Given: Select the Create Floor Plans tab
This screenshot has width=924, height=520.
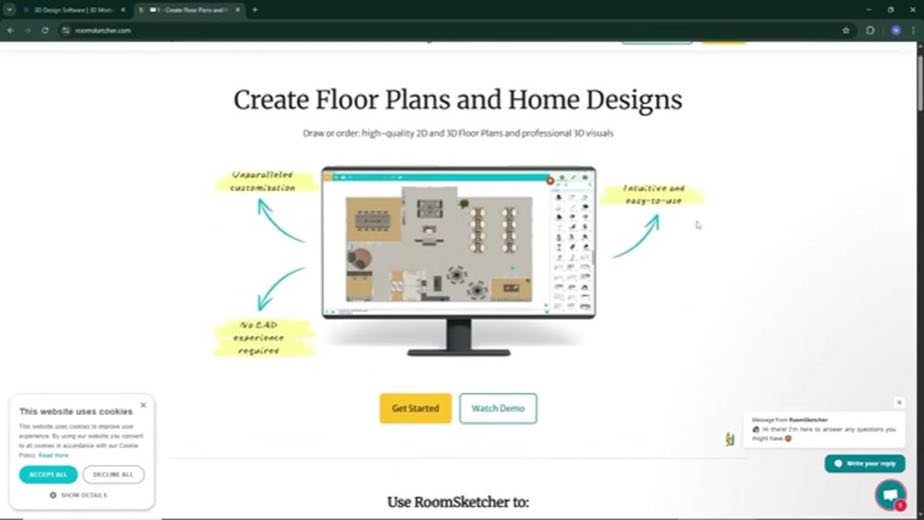Looking at the screenshot, I should pyautogui.click(x=189, y=10).
